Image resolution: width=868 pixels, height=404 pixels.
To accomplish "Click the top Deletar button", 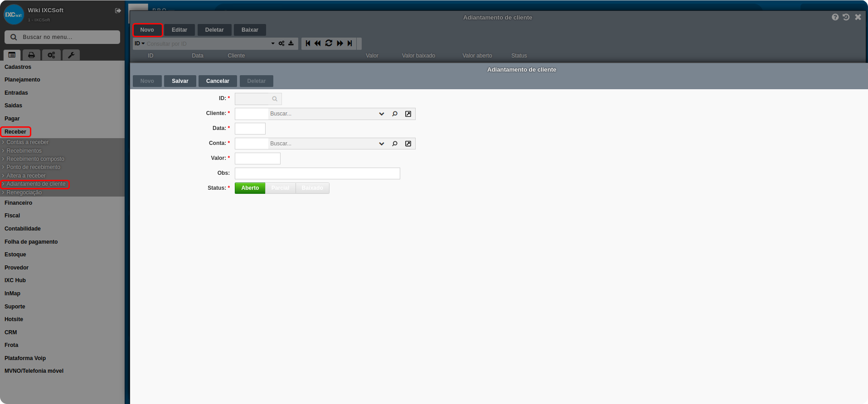I will click(x=214, y=30).
